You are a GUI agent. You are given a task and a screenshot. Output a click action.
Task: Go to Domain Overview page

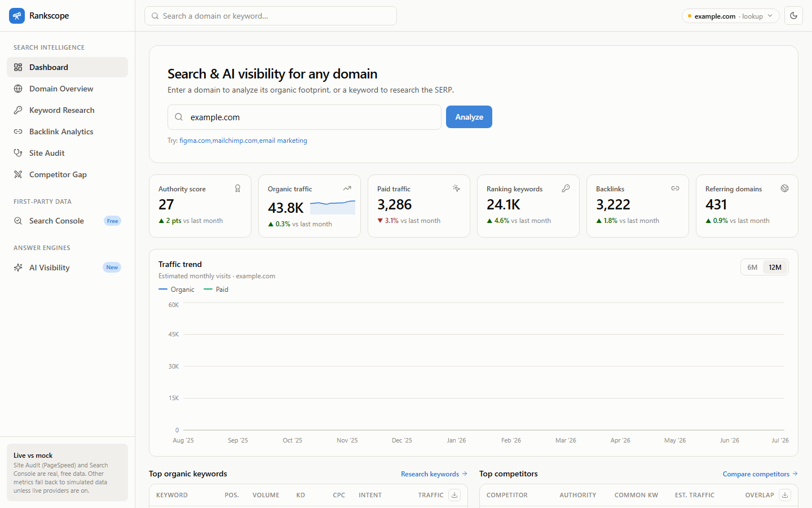(x=67, y=89)
